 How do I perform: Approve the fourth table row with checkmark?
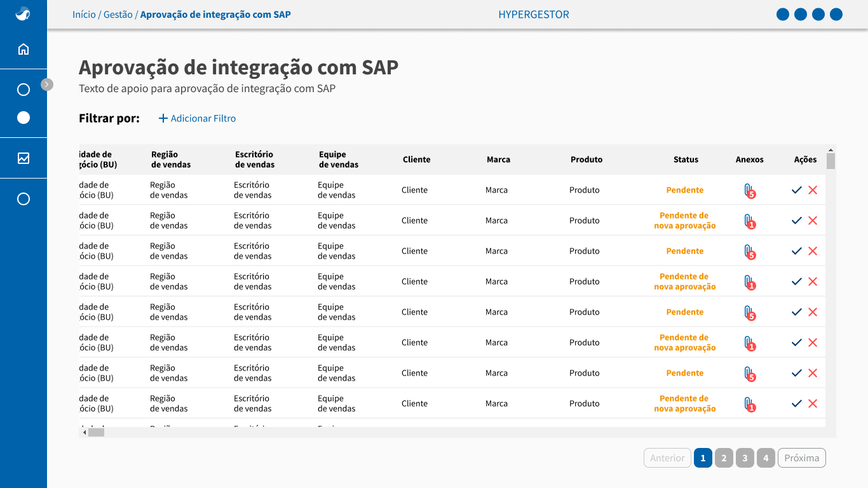tap(797, 281)
